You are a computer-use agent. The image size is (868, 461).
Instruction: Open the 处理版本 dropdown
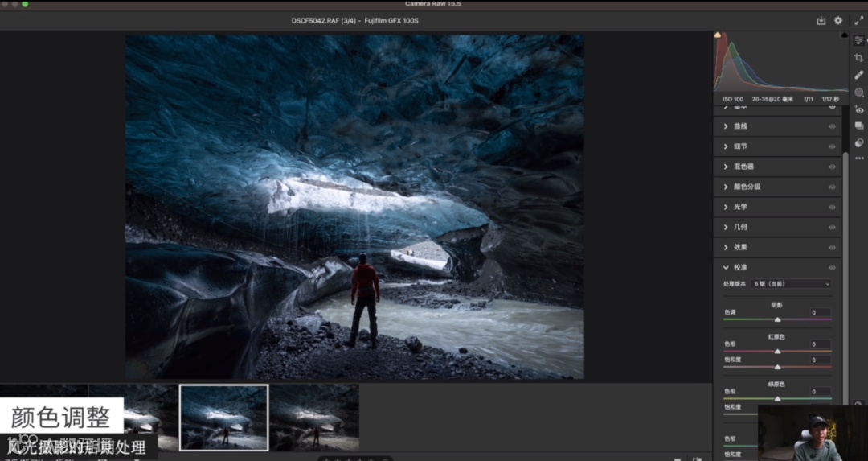tap(790, 284)
